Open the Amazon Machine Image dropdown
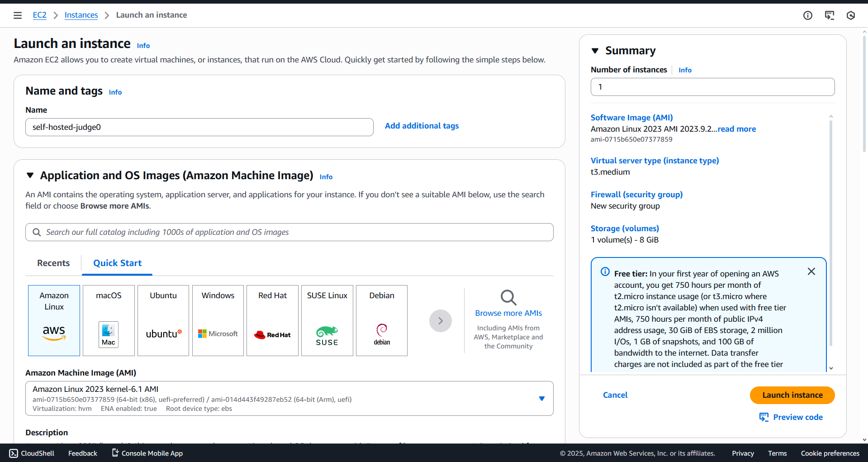The width and height of the screenshot is (868, 462). pyautogui.click(x=541, y=399)
